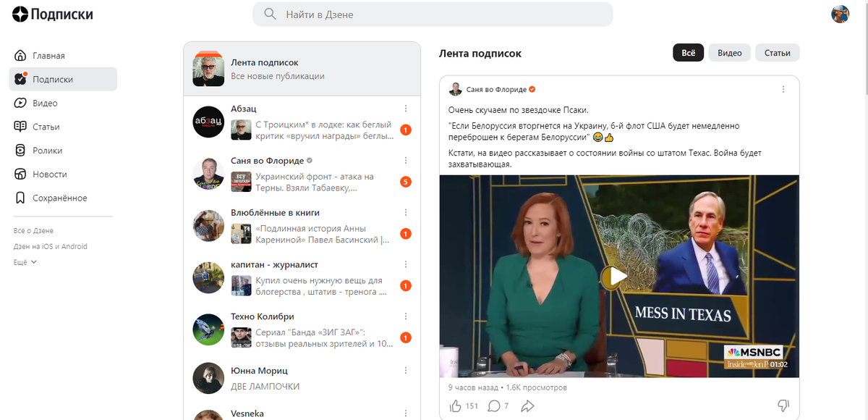The image size is (868, 420).
Task: Open options menu for Саня во Флориде channel
Action: [x=406, y=161]
